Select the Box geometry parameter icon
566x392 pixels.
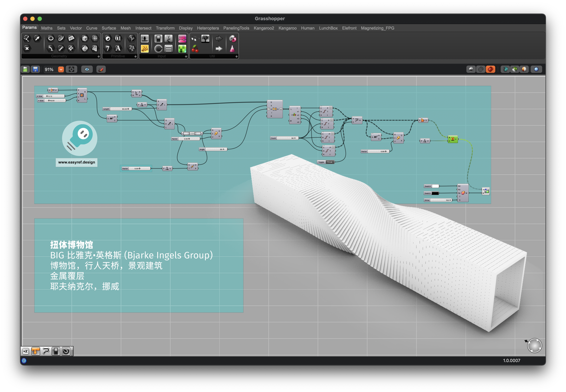click(x=85, y=38)
